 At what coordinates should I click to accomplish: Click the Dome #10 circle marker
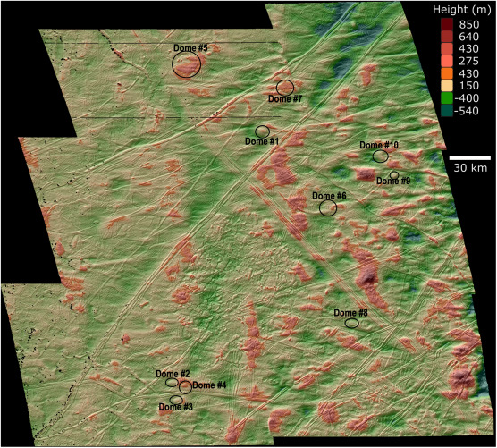(x=381, y=156)
